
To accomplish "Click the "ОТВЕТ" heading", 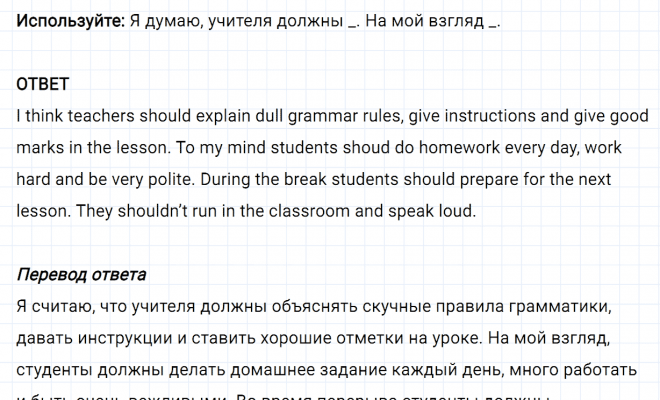I will [44, 83].
